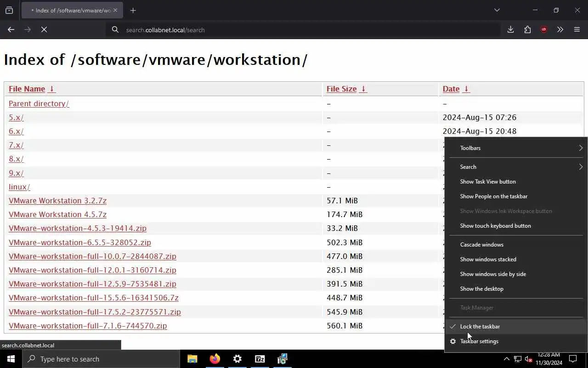The height and width of the screenshot is (368, 588).
Task: Open Taskbar settings
Action: [x=516, y=341]
